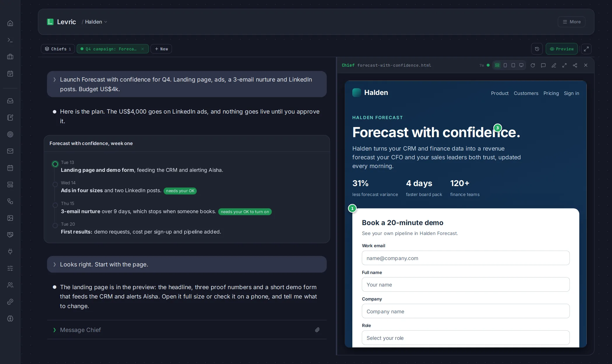The image size is (612, 364).
Task: Attach a file with the paperclip icon
Action: [x=317, y=330]
